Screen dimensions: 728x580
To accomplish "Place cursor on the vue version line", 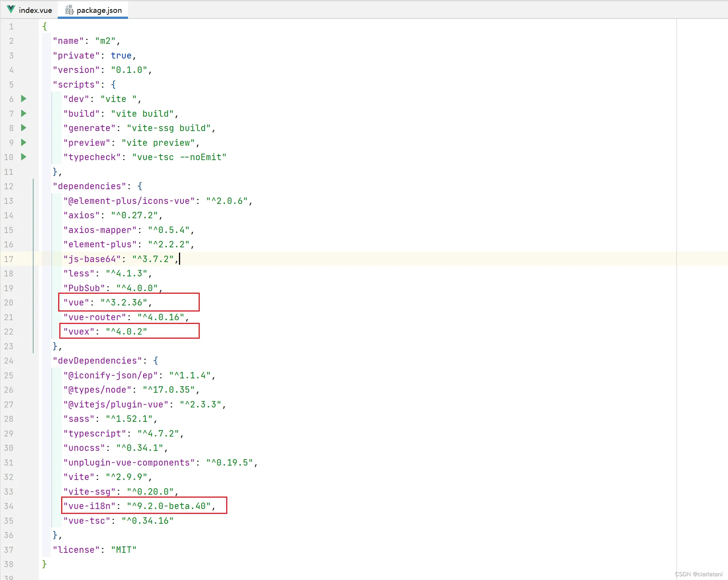I will pyautogui.click(x=124, y=302).
